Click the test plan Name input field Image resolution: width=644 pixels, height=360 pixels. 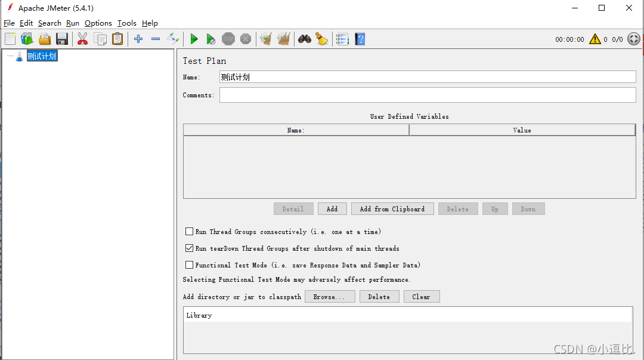[428, 77]
